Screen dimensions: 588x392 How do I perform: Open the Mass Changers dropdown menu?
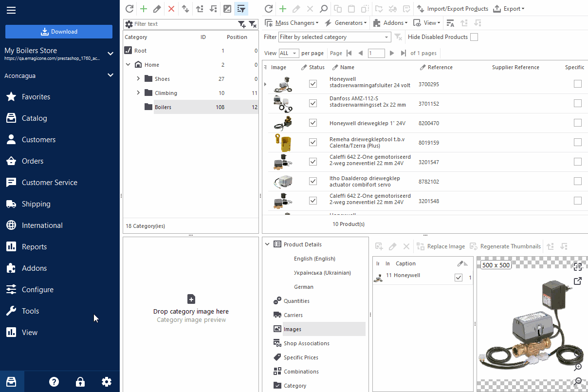tap(292, 23)
